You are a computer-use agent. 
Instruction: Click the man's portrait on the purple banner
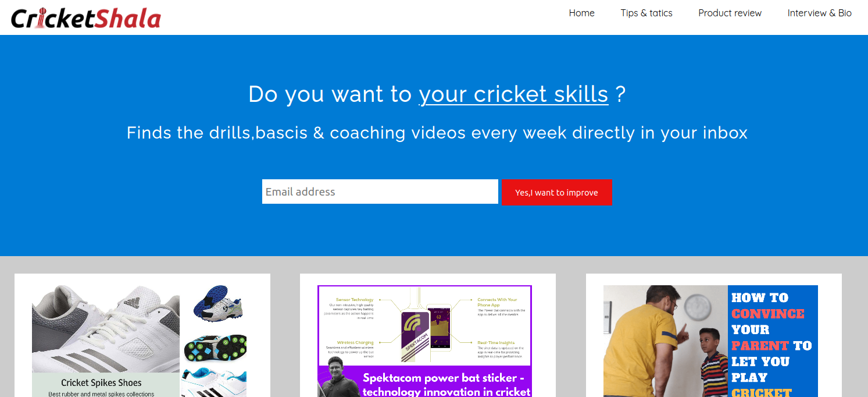pos(336,378)
